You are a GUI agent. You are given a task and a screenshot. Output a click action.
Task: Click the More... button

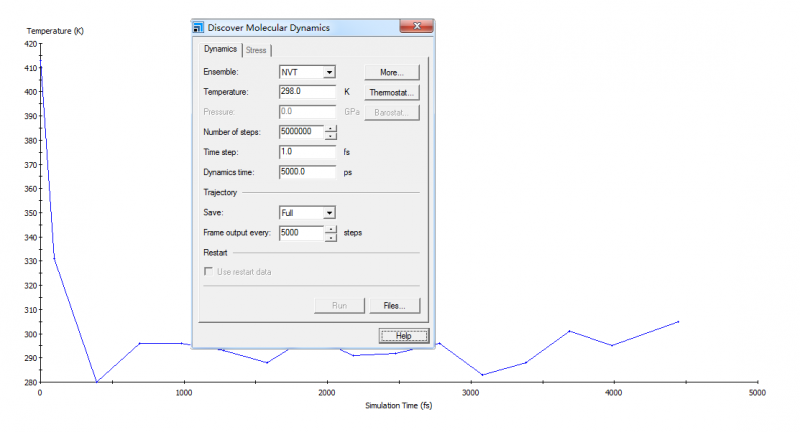click(x=392, y=72)
